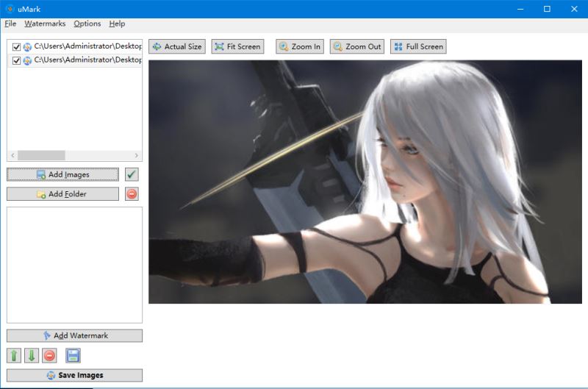This screenshot has height=389, width=588.
Task: Open the Help menu
Action: click(x=117, y=24)
